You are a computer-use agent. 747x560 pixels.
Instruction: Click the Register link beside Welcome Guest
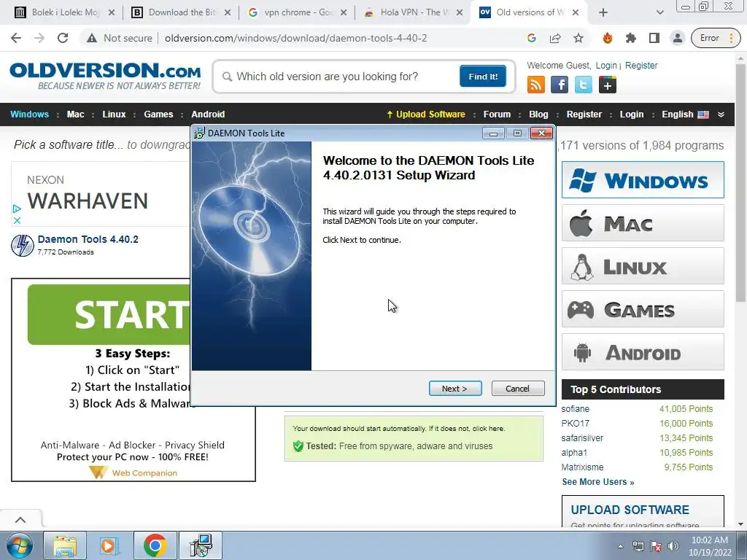tap(640, 66)
